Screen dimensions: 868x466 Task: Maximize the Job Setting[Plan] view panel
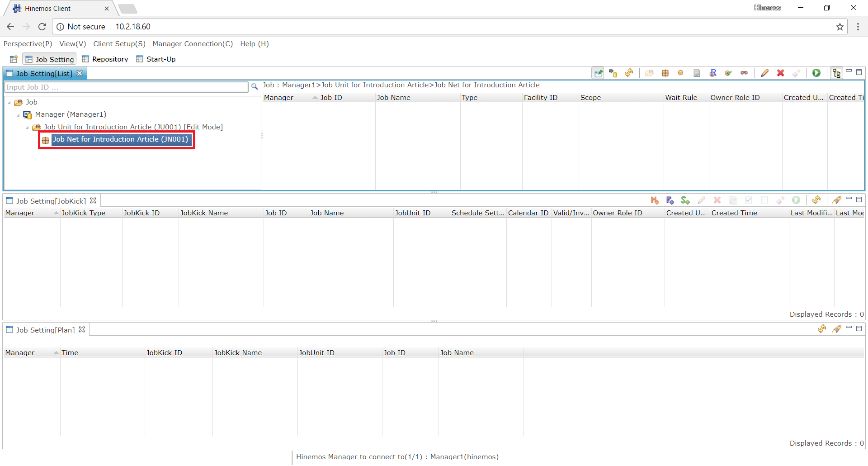coord(859,328)
